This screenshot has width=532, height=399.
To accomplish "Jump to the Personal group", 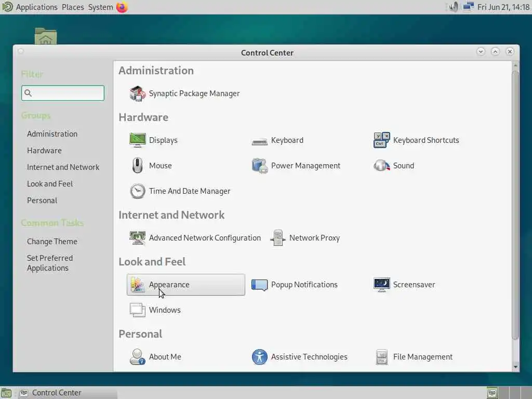I will [x=42, y=201].
